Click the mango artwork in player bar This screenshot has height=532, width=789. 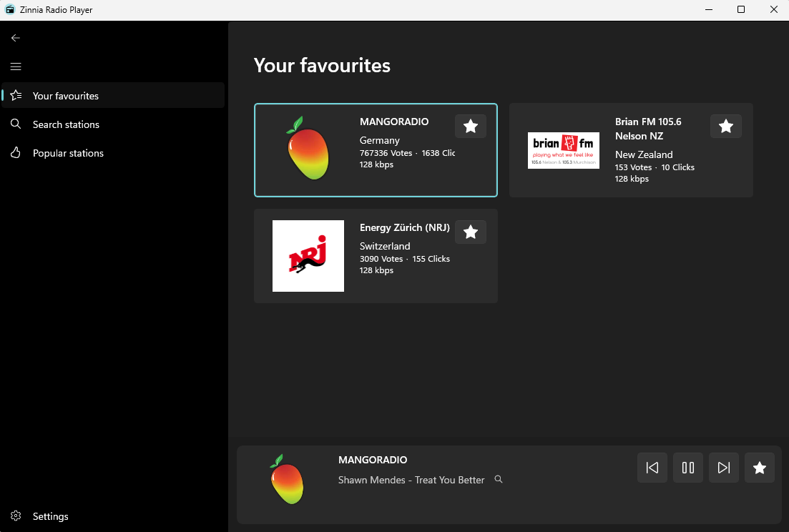(288, 479)
